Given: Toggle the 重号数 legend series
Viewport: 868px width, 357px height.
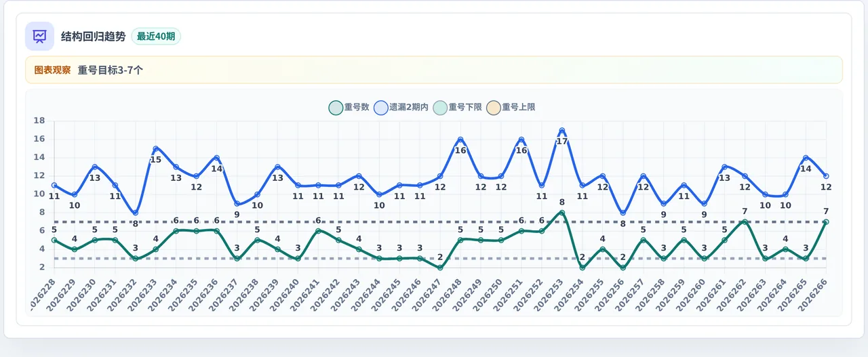Looking at the screenshot, I should [349, 107].
